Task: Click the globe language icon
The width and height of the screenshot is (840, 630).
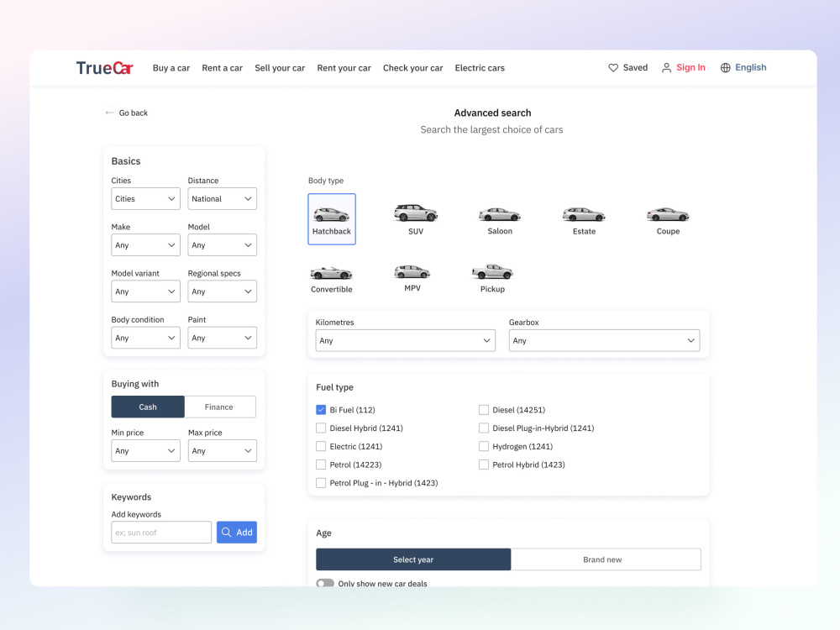Action: pyautogui.click(x=726, y=67)
